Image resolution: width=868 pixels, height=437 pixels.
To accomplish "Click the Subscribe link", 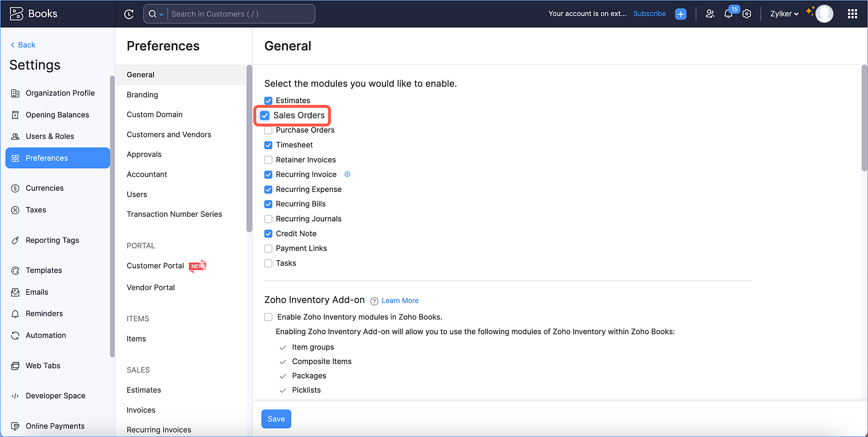I will pyautogui.click(x=649, y=14).
